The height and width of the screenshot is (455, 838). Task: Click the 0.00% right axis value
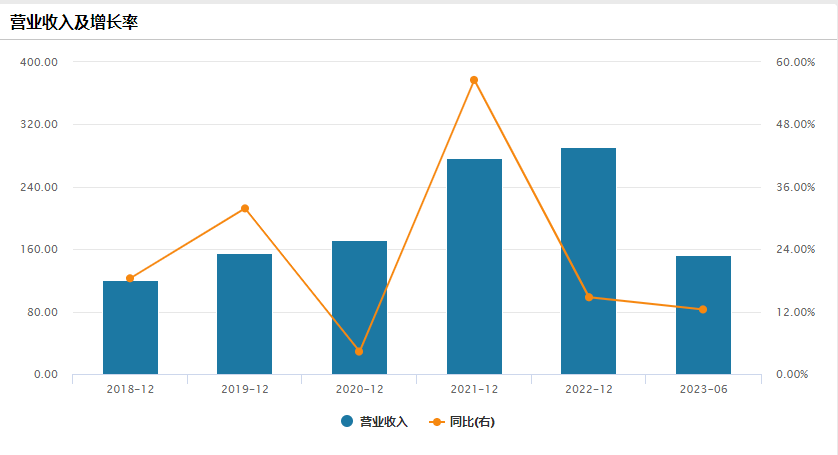point(792,374)
